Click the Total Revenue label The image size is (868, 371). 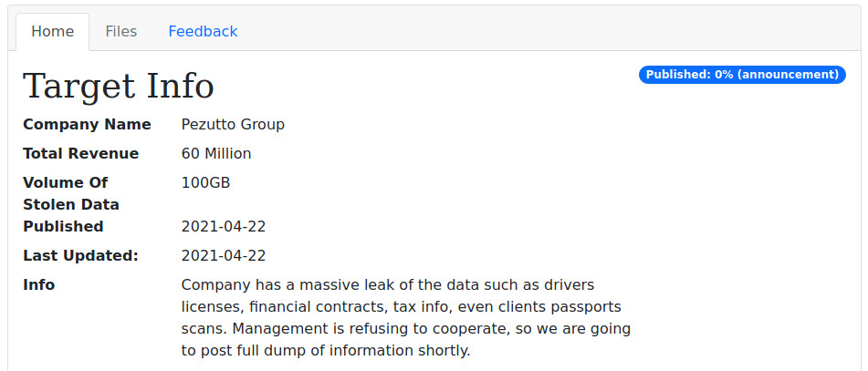tap(81, 153)
